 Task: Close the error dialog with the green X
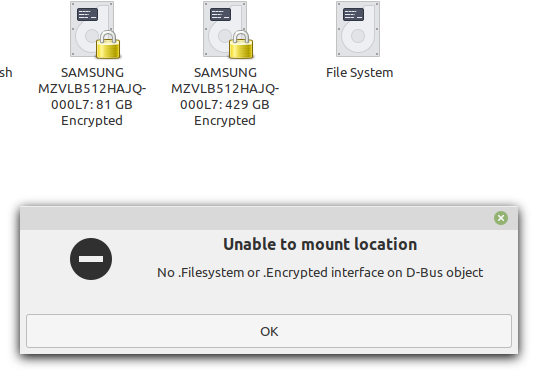(x=501, y=218)
